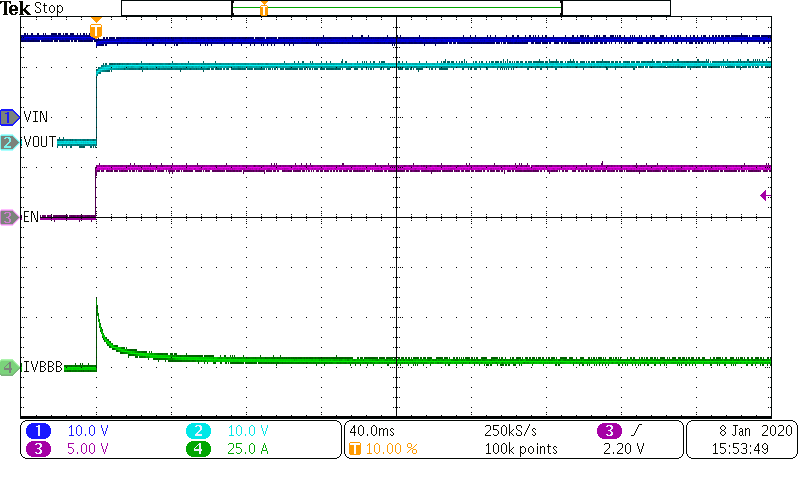Viewport: 800px width, 480px height.
Task: Select the channel 4 IVBBB marker
Action: pos(9,368)
